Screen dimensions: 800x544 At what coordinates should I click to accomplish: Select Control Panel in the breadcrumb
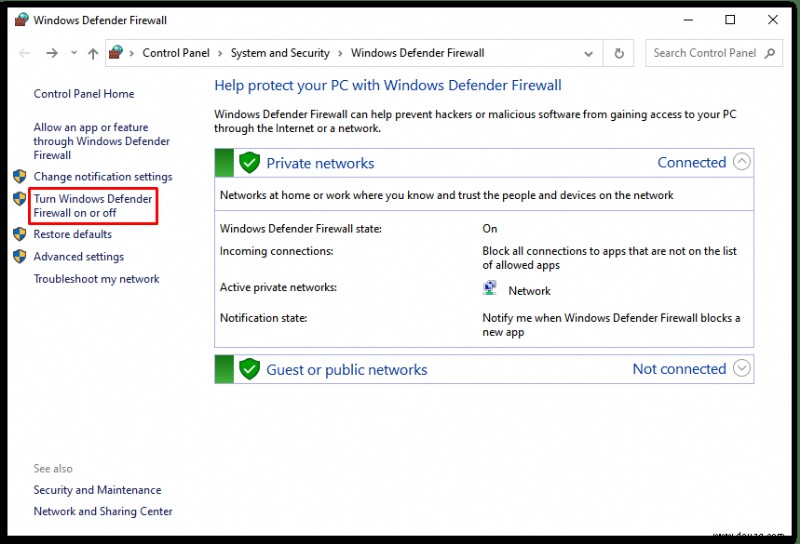(176, 53)
